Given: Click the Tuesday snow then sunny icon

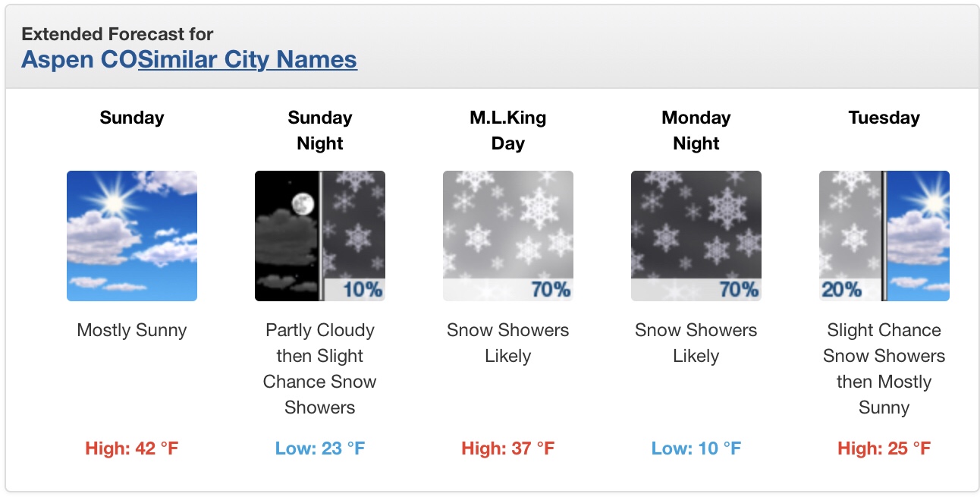Looking at the screenshot, I should 884,236.
